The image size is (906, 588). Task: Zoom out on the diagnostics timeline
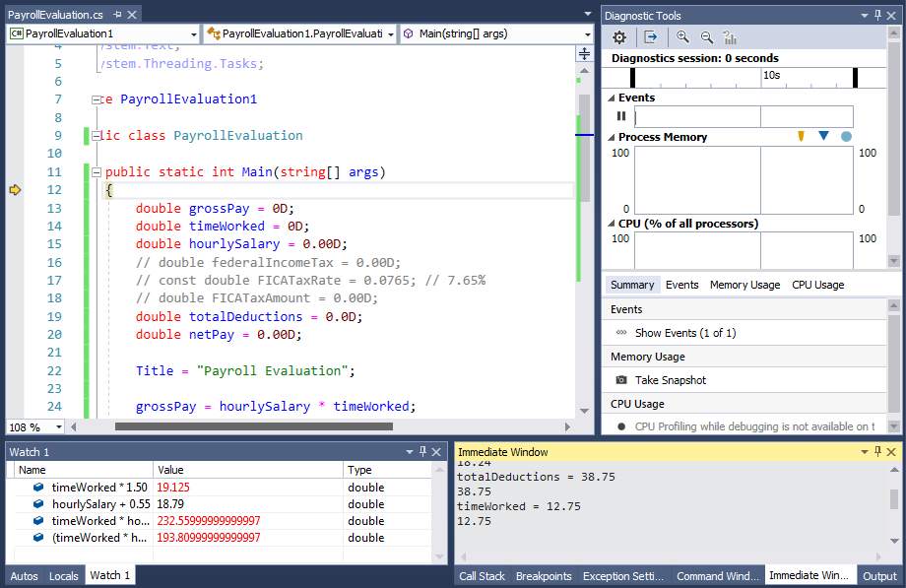coord(707,37)
